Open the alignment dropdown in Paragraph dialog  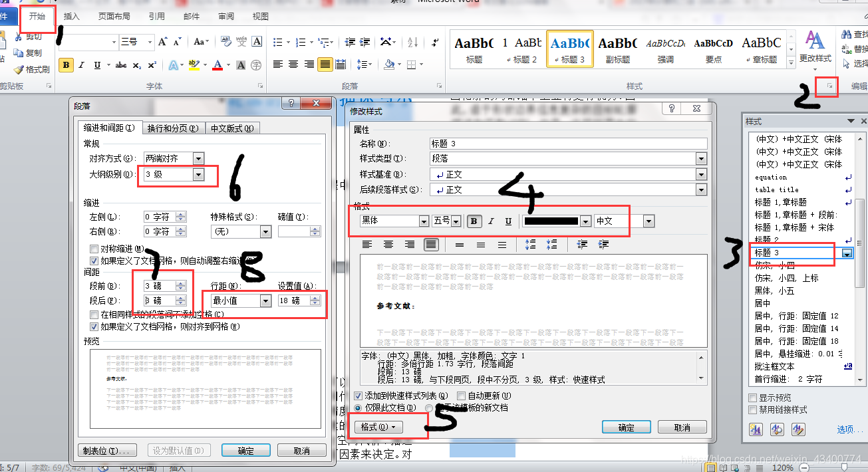[x=198, y=158]
